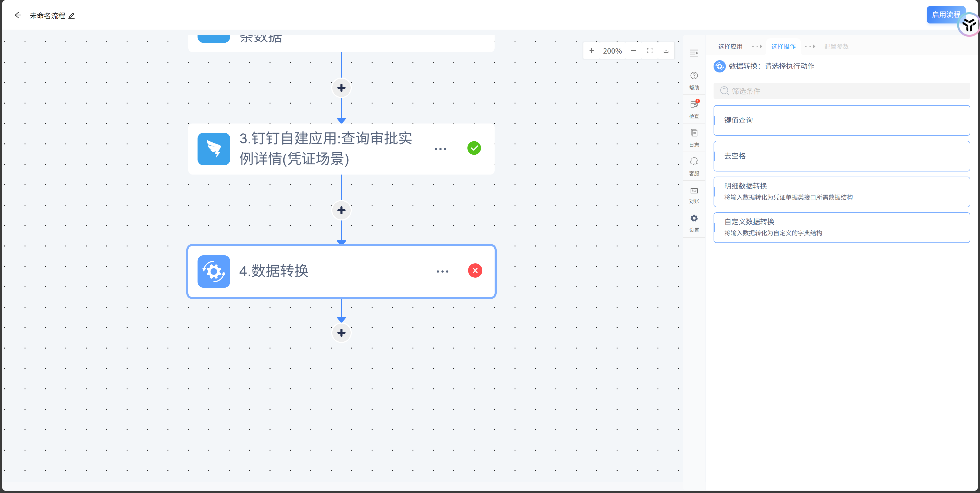Screen dimensions: 980x493
Task: Click the zoom in plus icon
Action: (591, 51)
